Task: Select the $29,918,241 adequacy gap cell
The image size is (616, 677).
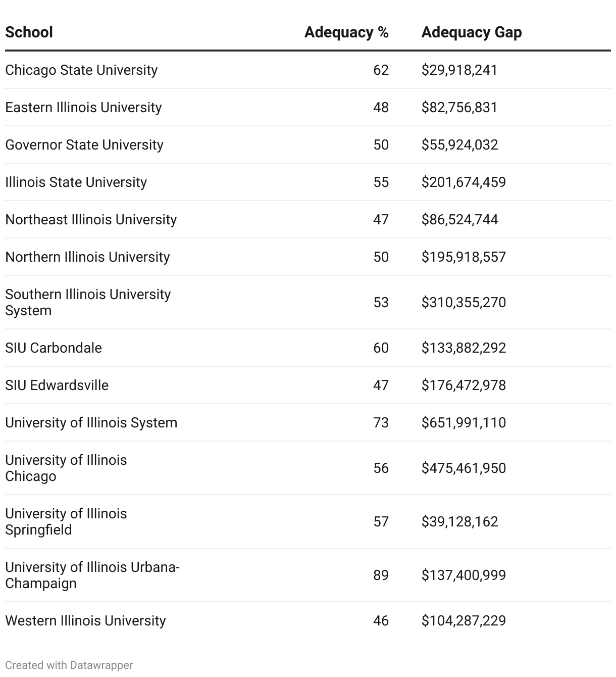Action: point(459,70)
